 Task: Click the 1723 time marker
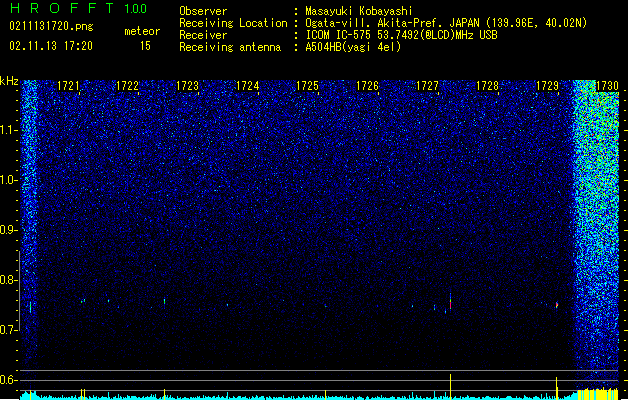[x=188, y=86]
